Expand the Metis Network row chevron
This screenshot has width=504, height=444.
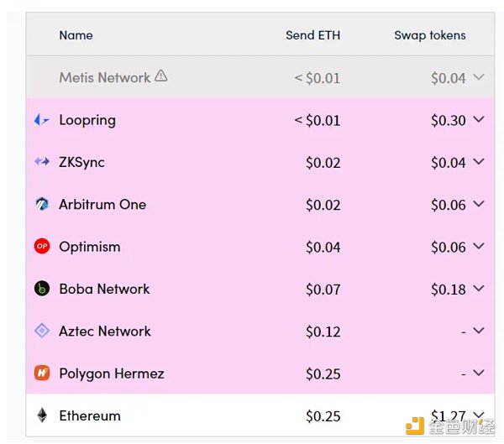coord(479,77)
